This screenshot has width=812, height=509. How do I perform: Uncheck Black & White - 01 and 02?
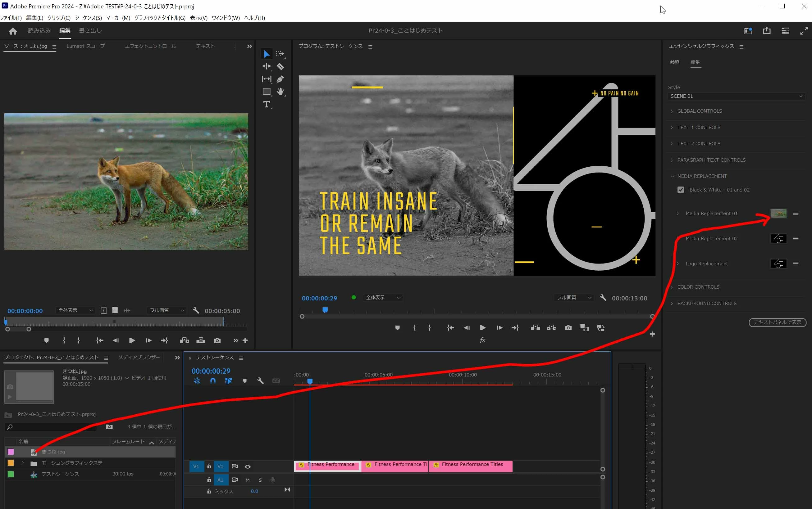[681, 190]
